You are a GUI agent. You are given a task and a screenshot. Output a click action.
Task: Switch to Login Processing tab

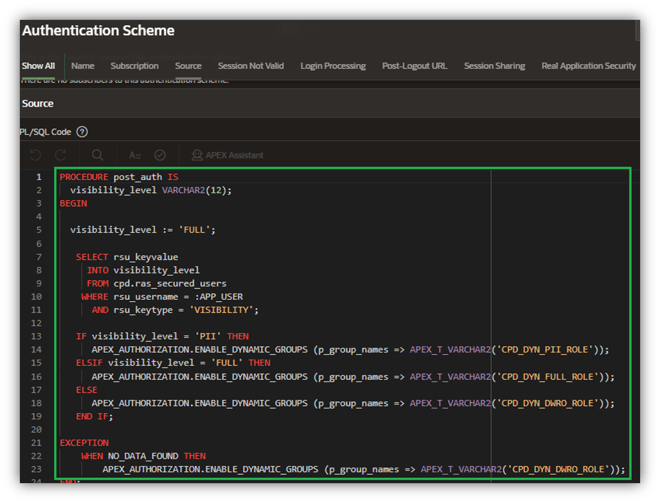(333, 66)
